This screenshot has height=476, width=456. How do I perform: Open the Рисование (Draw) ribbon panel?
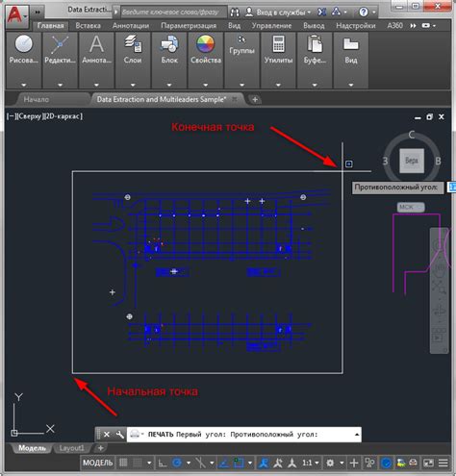tap(24, 60)
